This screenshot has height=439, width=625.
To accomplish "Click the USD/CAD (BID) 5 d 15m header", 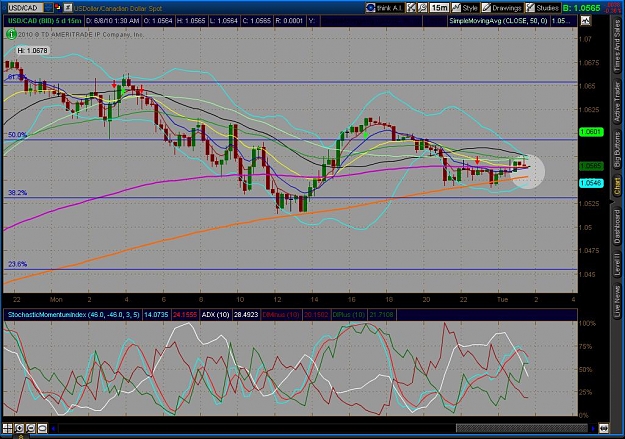I will tap(44, 21).
